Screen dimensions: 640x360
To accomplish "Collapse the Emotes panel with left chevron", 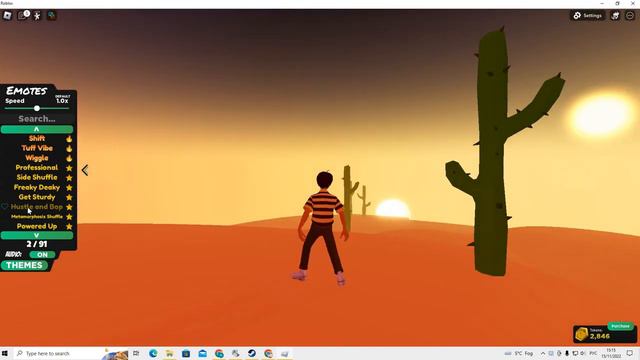I will pos(85,170).
